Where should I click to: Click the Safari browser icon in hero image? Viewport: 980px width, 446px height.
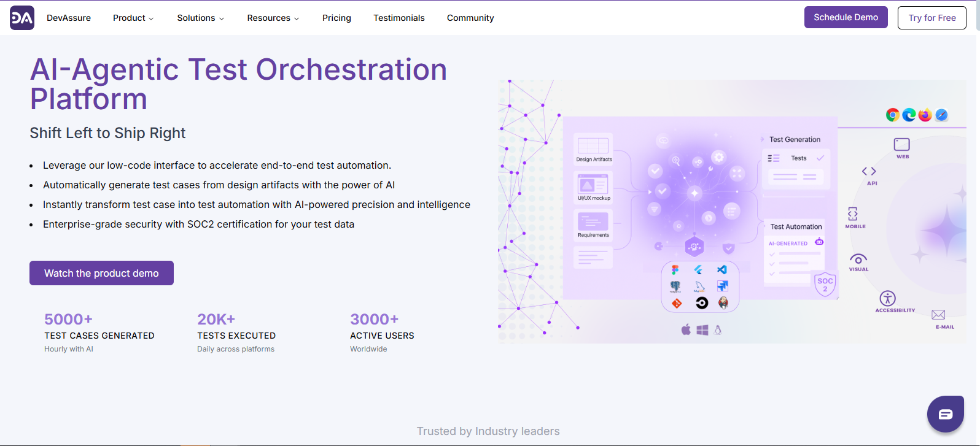(941, 115)
